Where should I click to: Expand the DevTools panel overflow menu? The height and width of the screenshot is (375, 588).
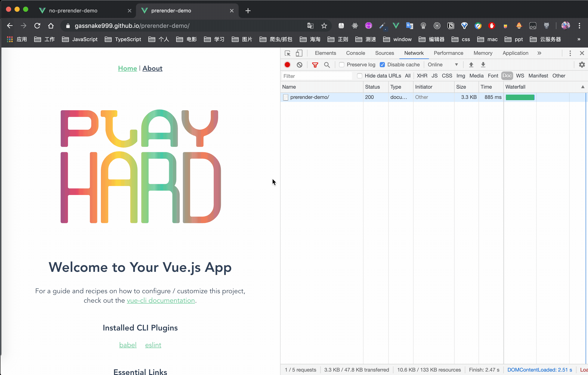[539, 53]
